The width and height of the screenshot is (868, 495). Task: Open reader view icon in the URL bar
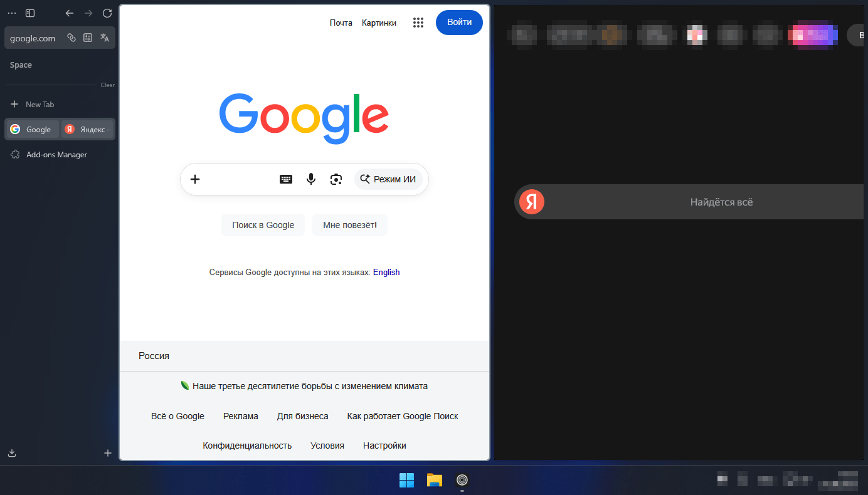pos(88,38)
